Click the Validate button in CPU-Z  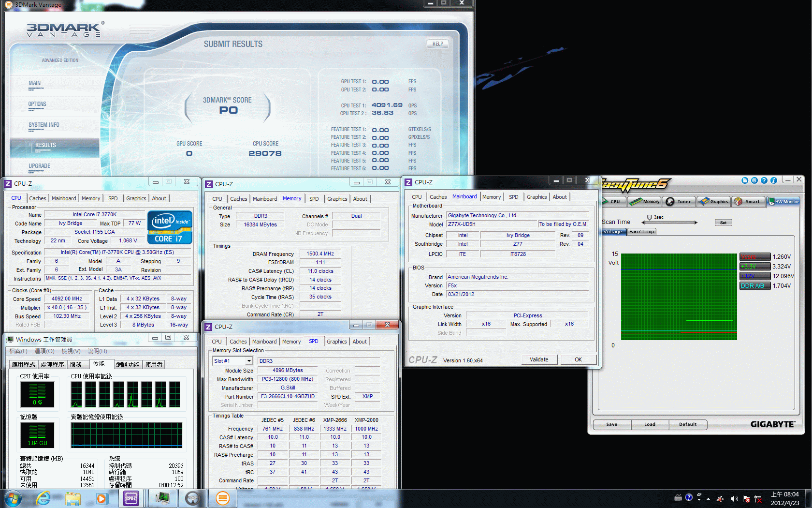[539, 359]
